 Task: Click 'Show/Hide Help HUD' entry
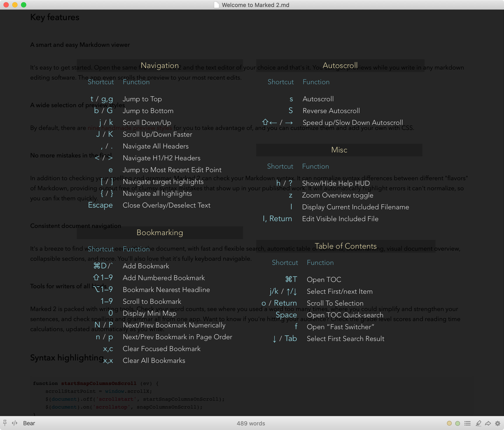pos(336,183)
